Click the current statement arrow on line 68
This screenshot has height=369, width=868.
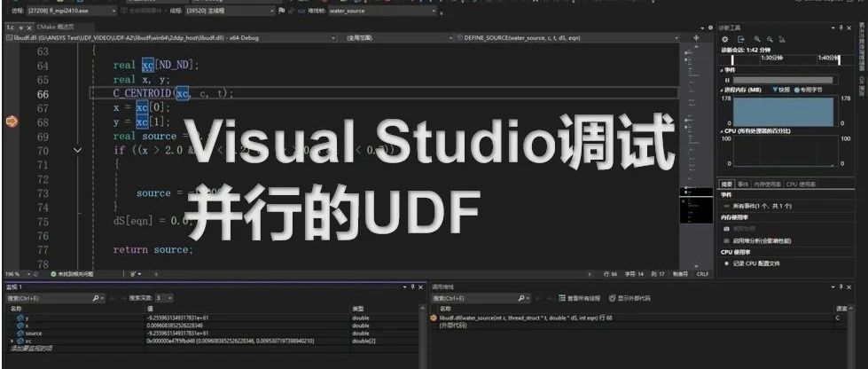coord(11,122)
